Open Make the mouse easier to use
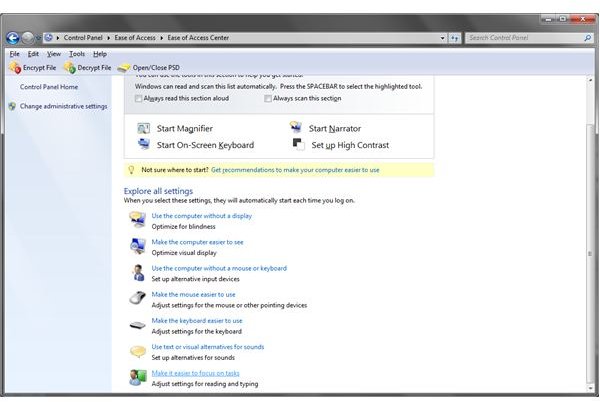 click(193, 295)
